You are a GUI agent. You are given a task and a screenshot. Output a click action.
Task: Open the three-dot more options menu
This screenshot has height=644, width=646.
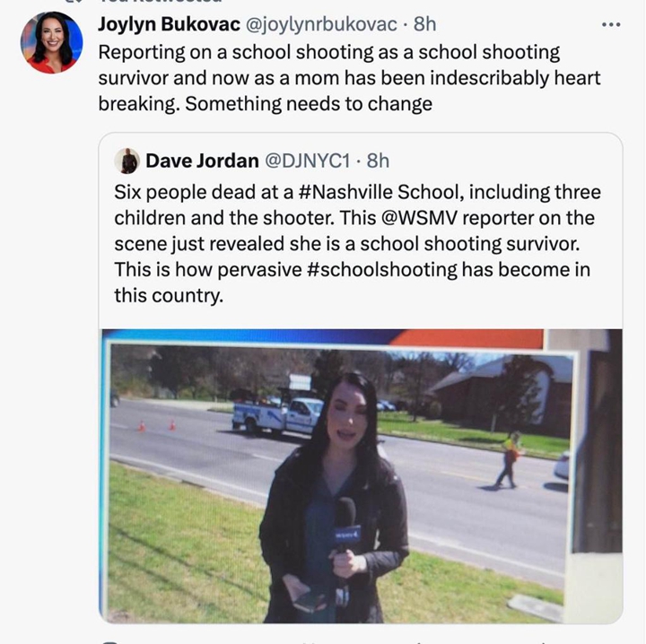611,25
